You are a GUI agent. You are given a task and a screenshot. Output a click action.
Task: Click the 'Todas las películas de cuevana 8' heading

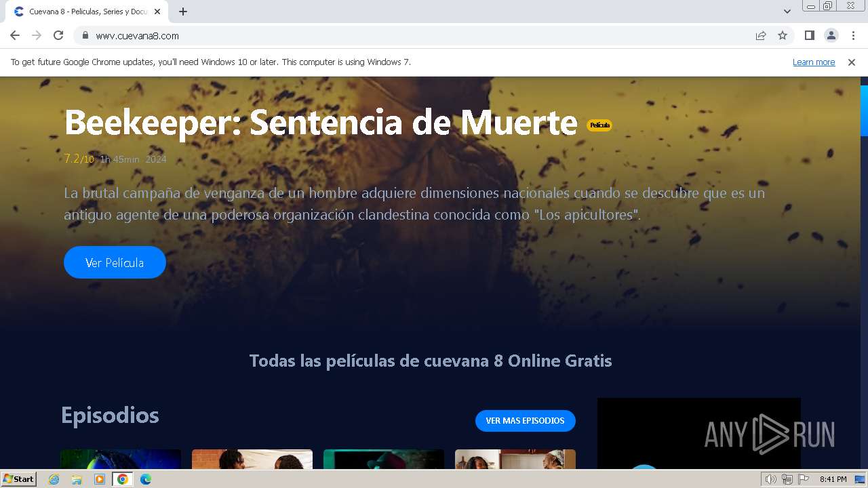[x=431, y=361]
